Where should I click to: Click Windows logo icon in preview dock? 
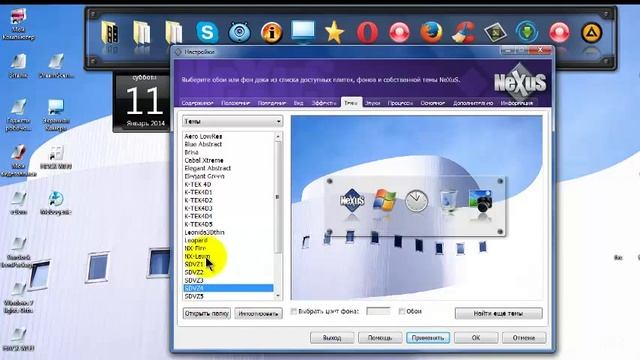(384, 200)
